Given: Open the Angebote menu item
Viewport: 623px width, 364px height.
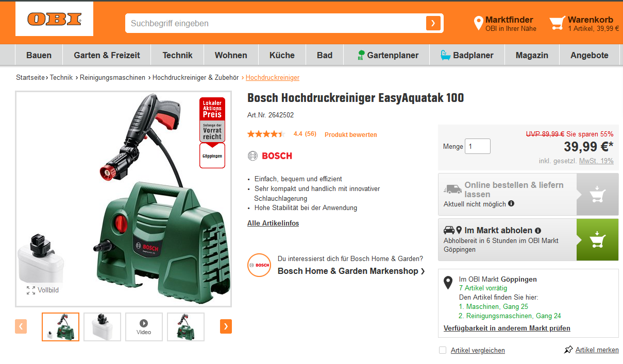Looking at the screenshot, I should pos(590,55).
